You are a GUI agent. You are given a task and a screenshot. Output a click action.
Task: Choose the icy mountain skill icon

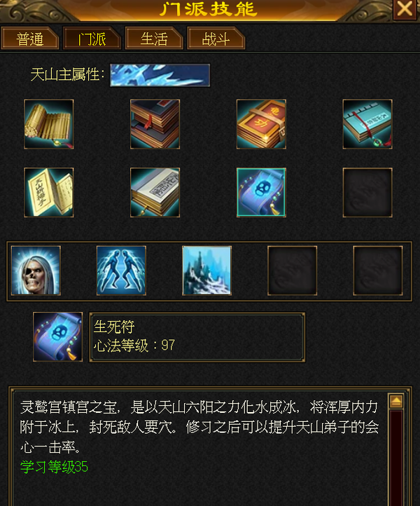pyautogui.click(x=206, y=271)
